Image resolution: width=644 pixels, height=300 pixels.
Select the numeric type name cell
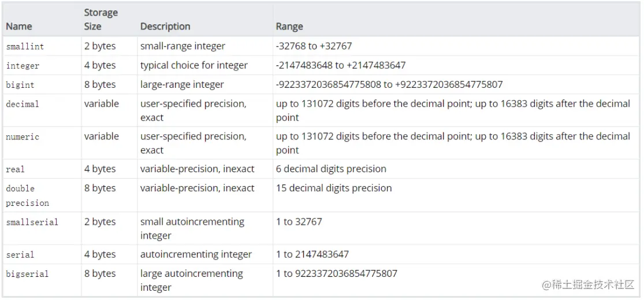pos(23,137)
